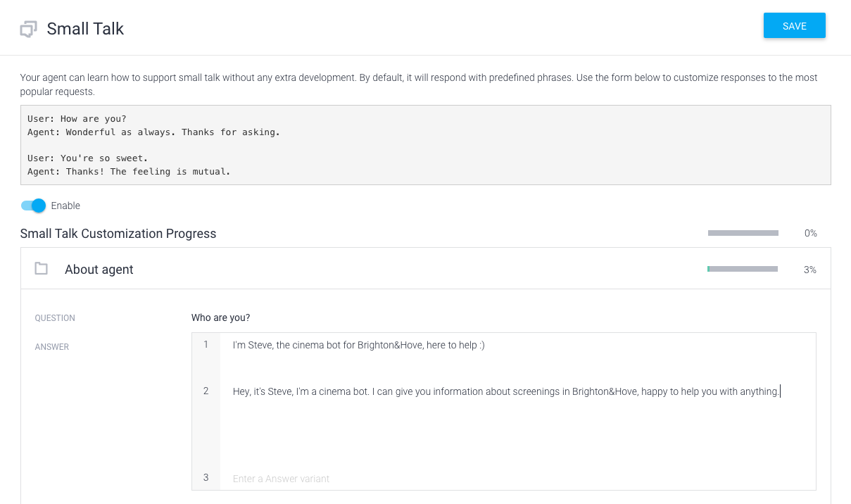The width and height of the screenshot is (851, 504).
Task: Click the first answer starting "I'm Steve, the cinema bot"
Action: (x=358, y=345)
